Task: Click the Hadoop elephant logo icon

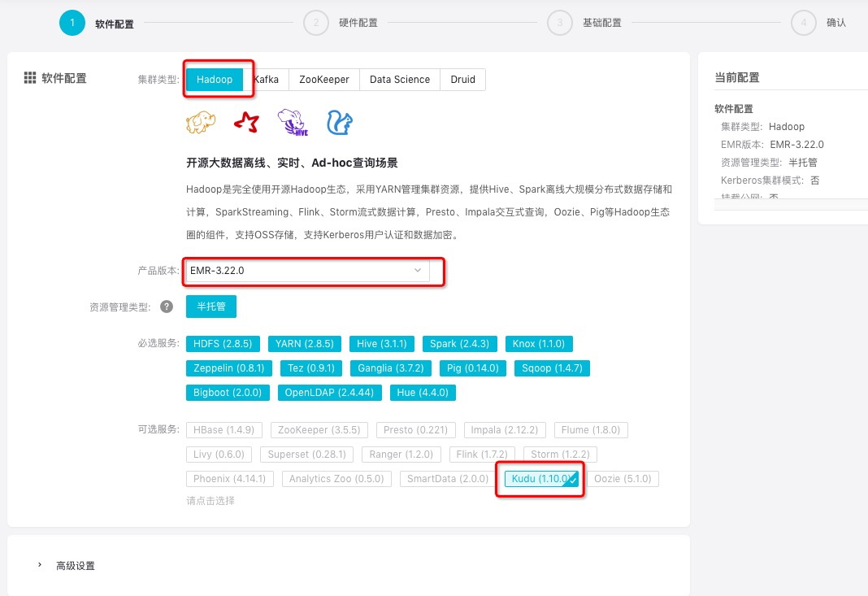Action: click(x=201, y=123)
